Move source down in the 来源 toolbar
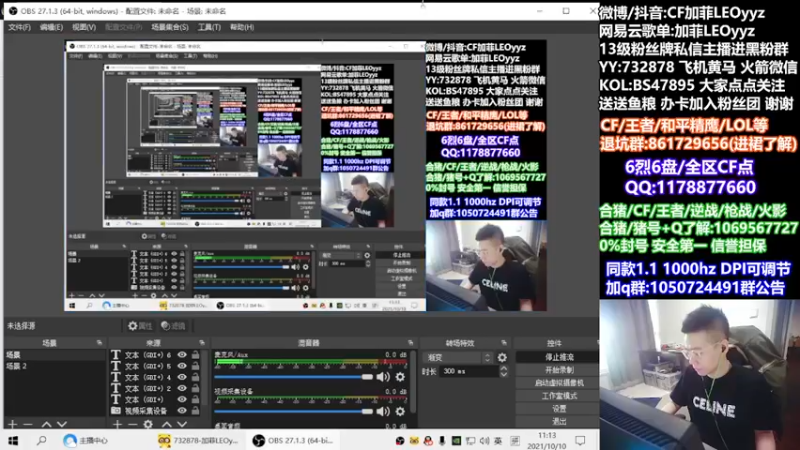 pos(182,424)
